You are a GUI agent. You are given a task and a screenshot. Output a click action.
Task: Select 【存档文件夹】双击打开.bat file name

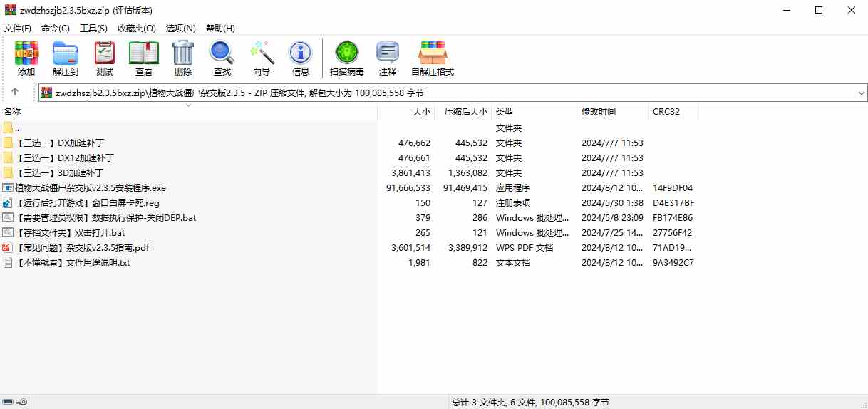pyautogui.click(x=70, y=233)
